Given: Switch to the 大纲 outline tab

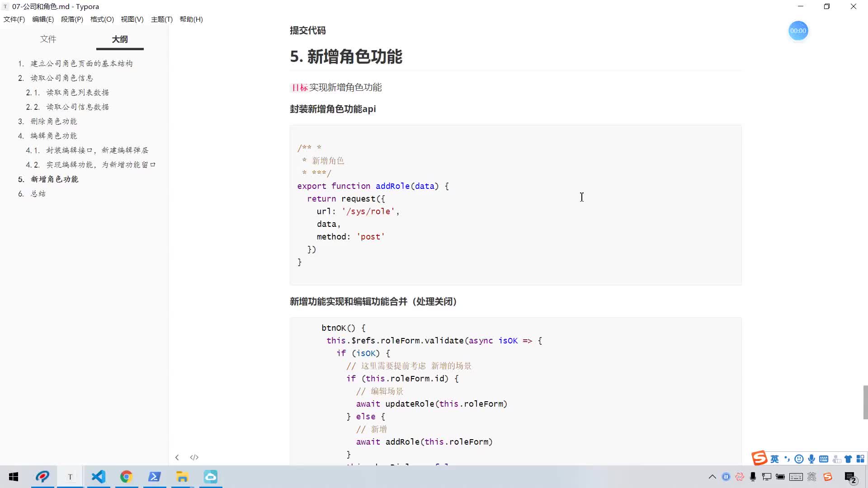Looking at the screenshot, I should pyautogui.click(x=120, y=39).
